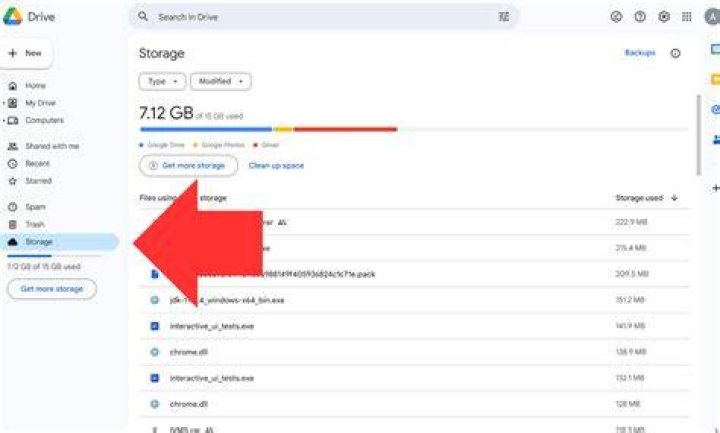
Task: Open Shared with me
Action: coord(52,146)
